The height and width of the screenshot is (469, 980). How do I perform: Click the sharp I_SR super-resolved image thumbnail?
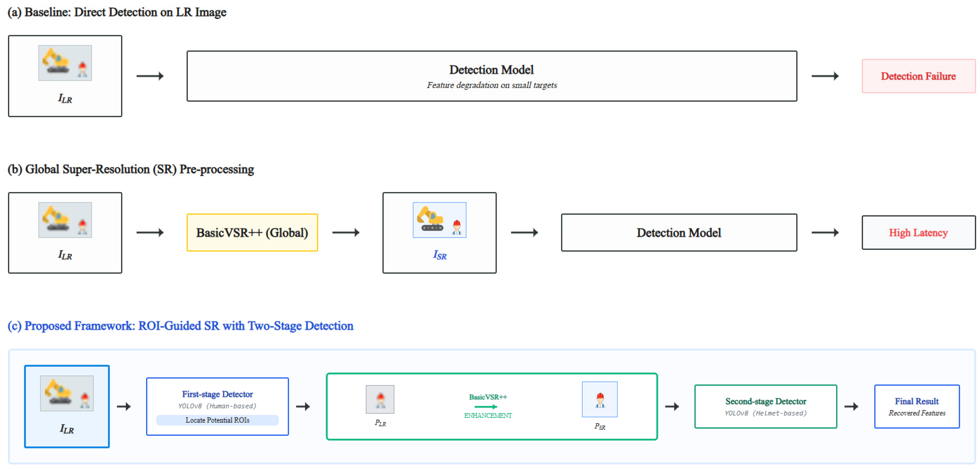[439, 220]
